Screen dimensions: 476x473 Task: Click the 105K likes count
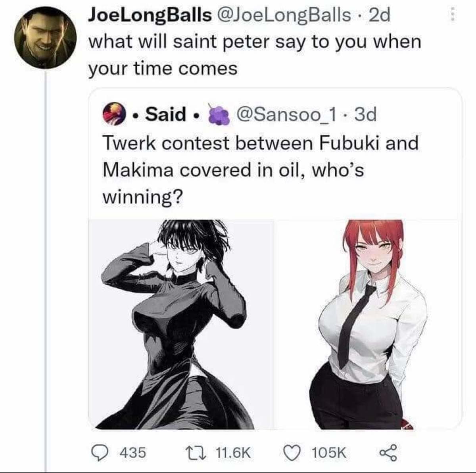coord(328,452)
